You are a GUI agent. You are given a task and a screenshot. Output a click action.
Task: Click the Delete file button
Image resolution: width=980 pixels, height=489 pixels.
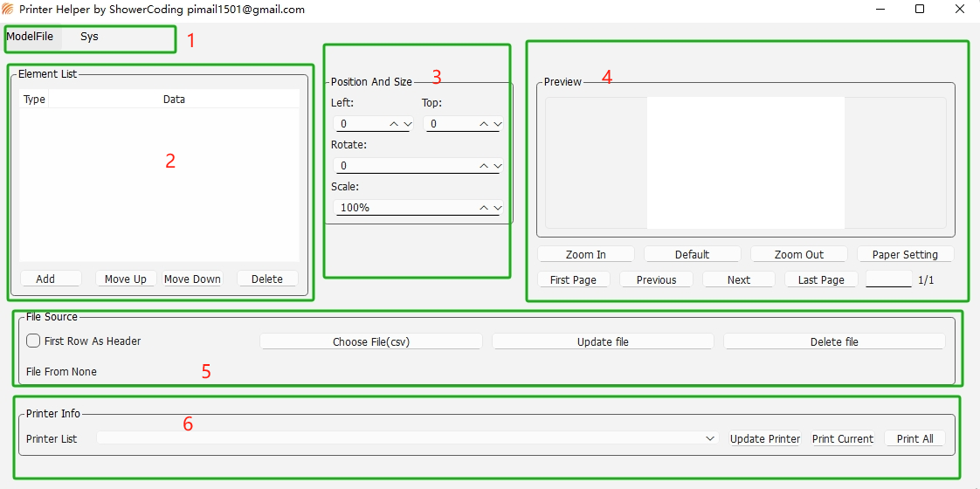834,341
